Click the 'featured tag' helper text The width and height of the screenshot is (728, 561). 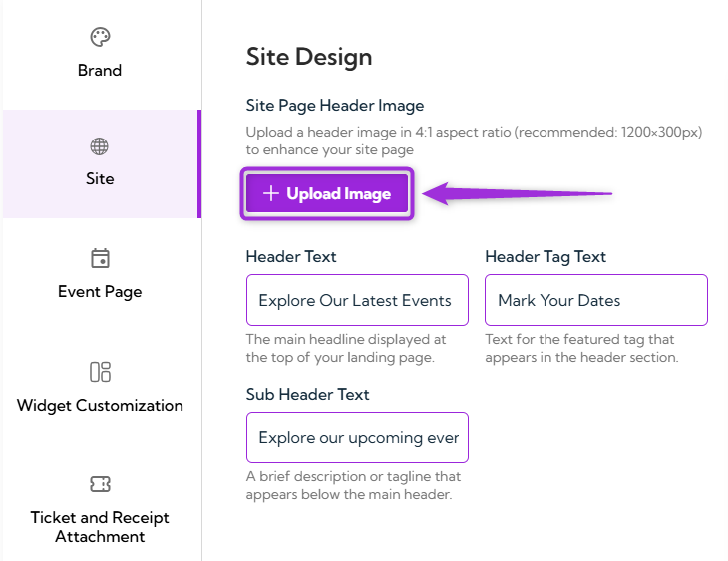pyautogui.click(x=581, y=348)
